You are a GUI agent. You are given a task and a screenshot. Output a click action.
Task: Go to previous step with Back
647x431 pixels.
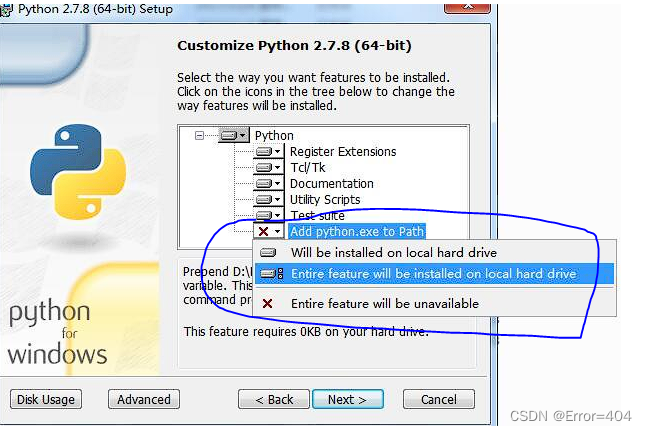[x=274, y=399]
